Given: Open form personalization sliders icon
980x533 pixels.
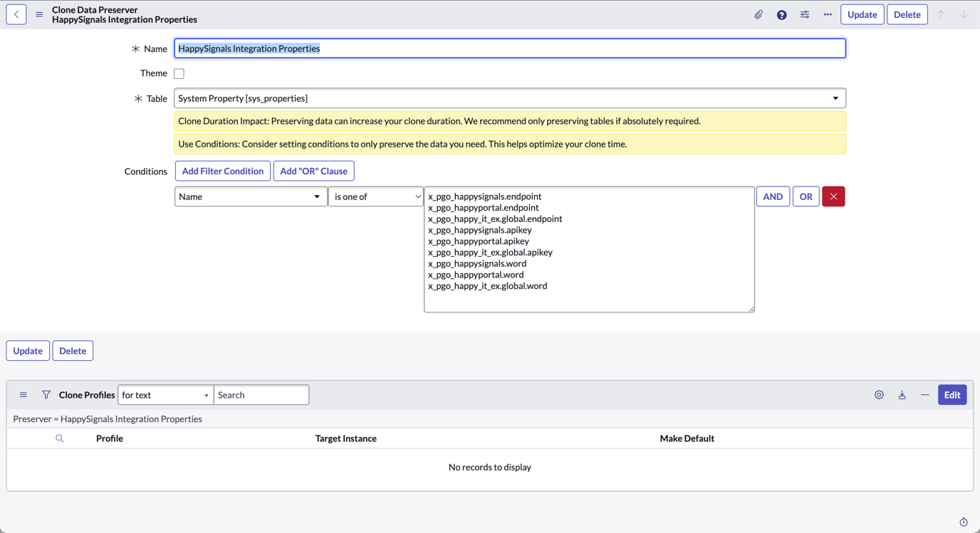Looking at the screenshot, I should [804, 14].
